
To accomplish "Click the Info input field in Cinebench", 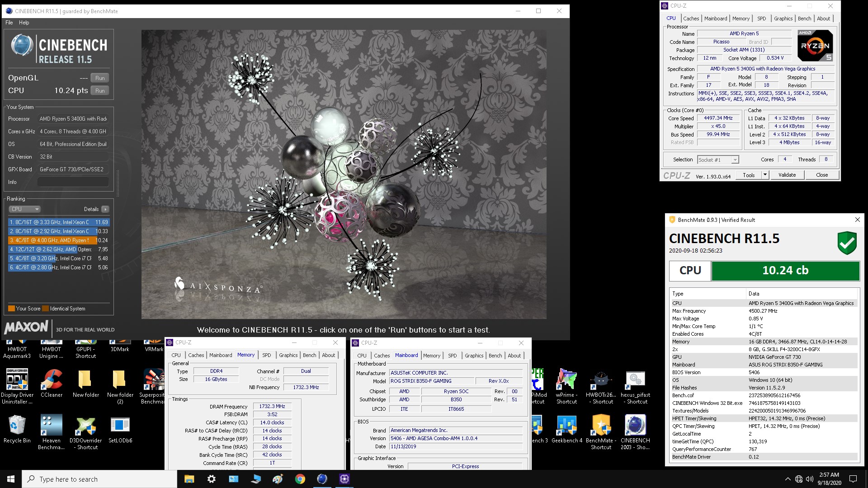I will coord(73,182).
